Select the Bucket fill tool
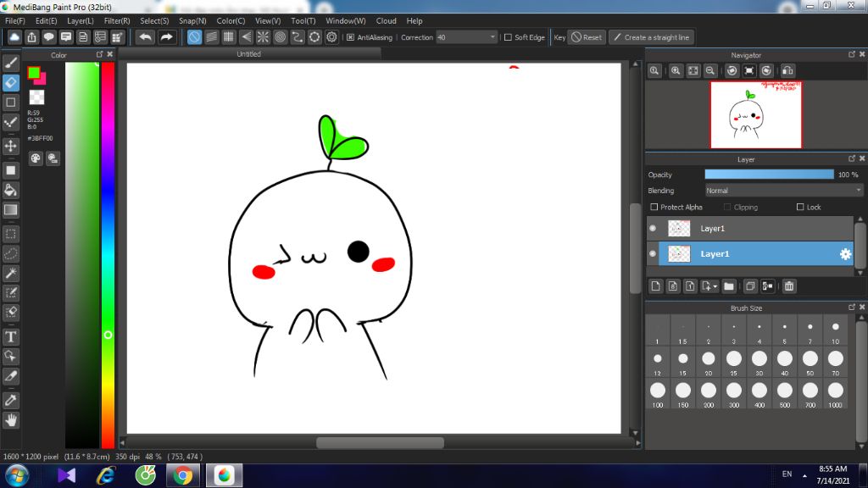868x488 pixels. click(x=11, y=189)
